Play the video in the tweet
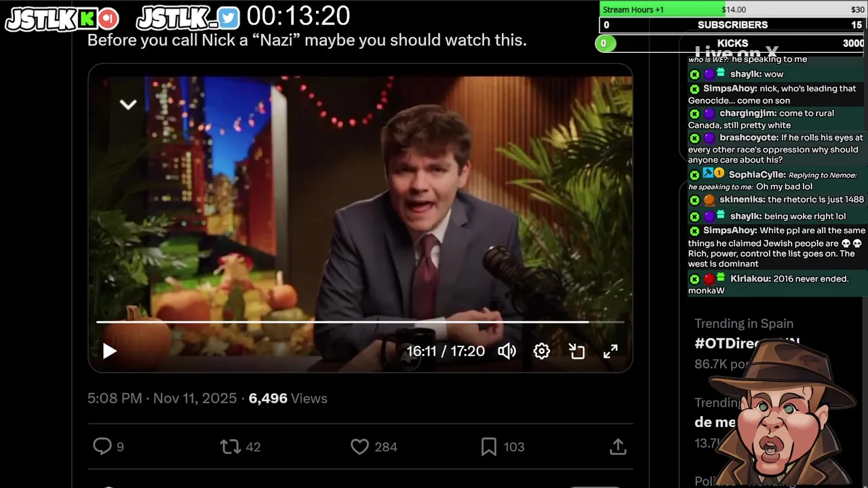This screenshot has width=868, height=488. pyautogui.click(x=109, y=351)
